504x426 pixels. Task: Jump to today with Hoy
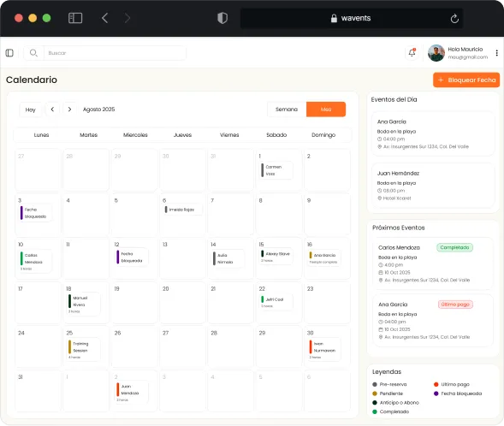(x=30, y=109)
